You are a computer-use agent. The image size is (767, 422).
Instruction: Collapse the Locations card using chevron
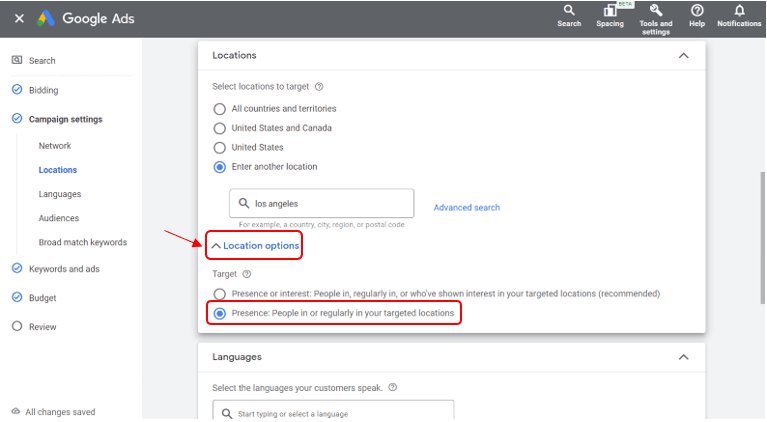coord(683,56)
